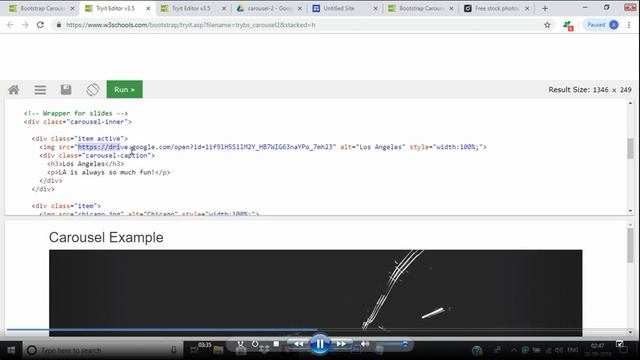Click the div class="item active" line
The image size is (640, 360).
tap(80, 138)
